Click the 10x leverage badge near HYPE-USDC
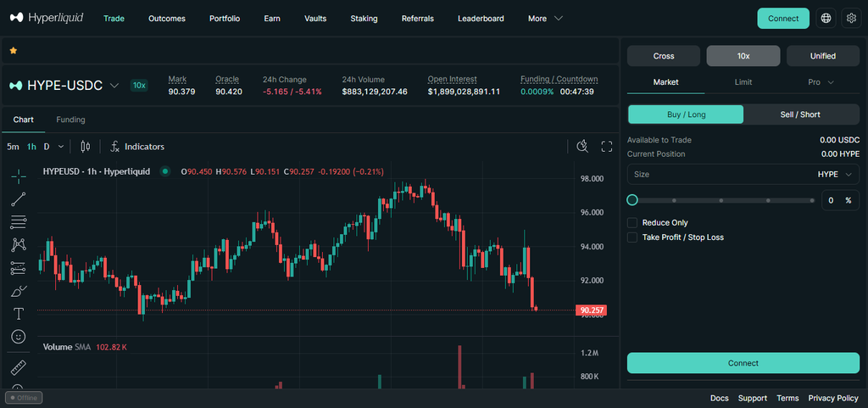 click(139, 86)
